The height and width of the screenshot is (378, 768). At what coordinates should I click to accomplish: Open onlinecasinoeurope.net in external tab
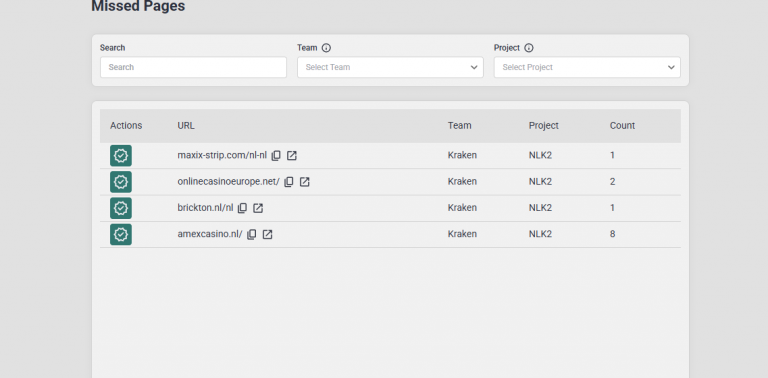304,182
